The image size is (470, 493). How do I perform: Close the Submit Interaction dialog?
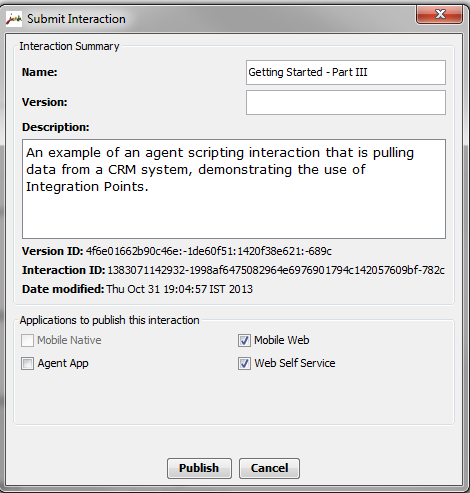(x=440, y=14)
